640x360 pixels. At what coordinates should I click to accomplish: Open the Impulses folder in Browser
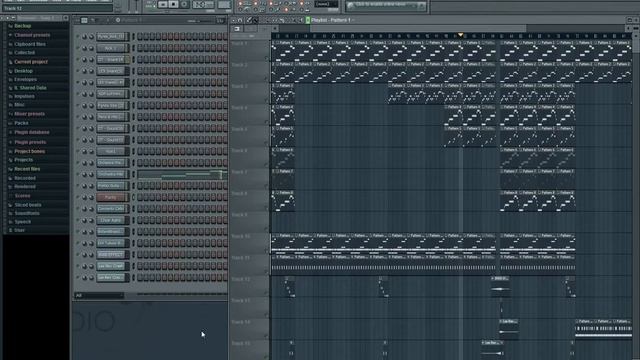click(x=24, y=96)
